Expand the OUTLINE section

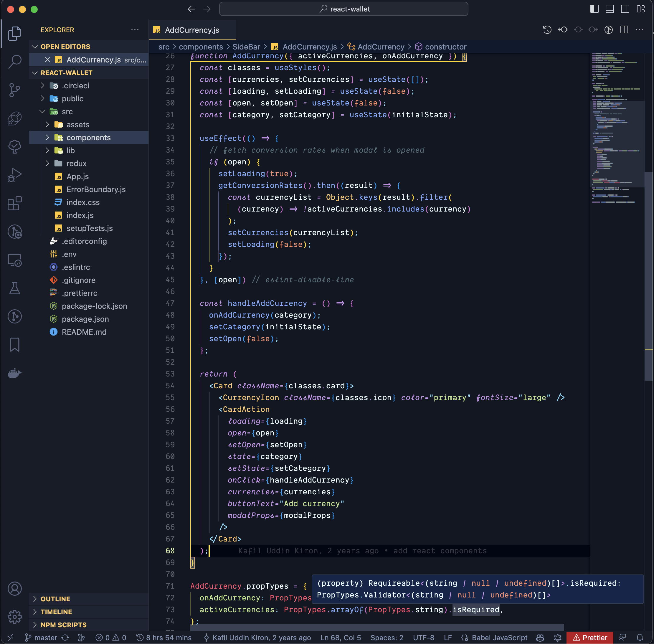(55, 599)
